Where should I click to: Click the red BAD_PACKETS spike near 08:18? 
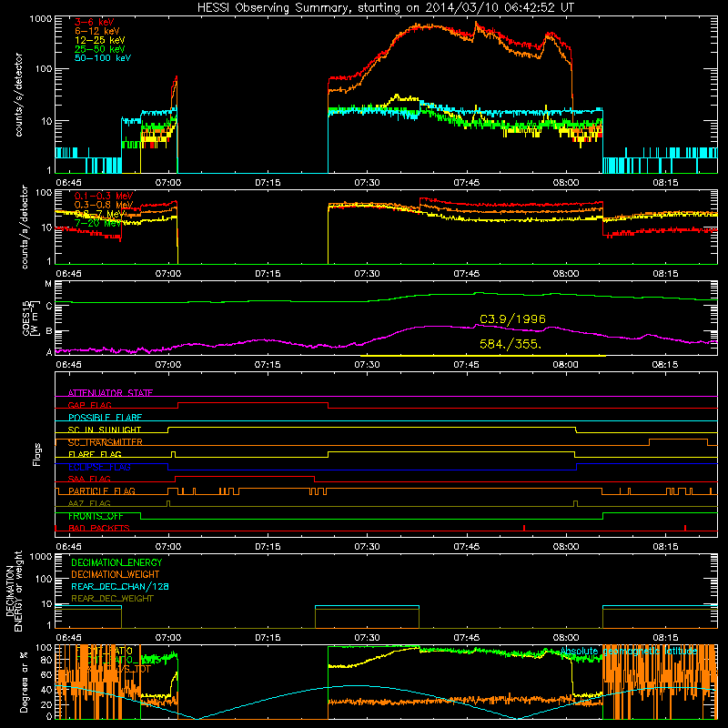click(x=685, y=528)
